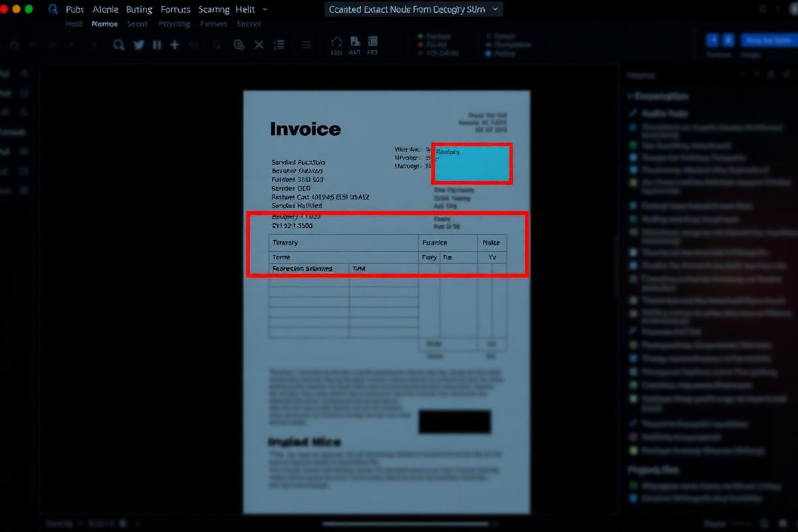Switch to the Heilt tab
The width and height of the screenshot is (798, 532).
tap(74, 24)
